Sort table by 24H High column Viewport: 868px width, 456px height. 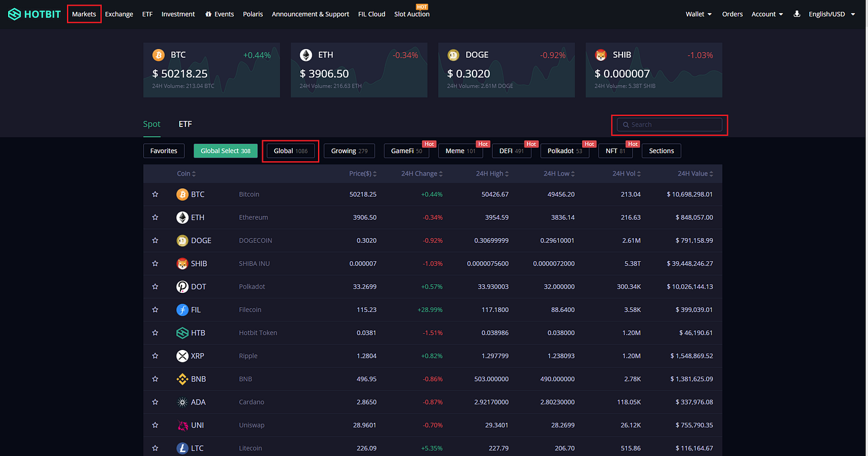pos(492,174)
